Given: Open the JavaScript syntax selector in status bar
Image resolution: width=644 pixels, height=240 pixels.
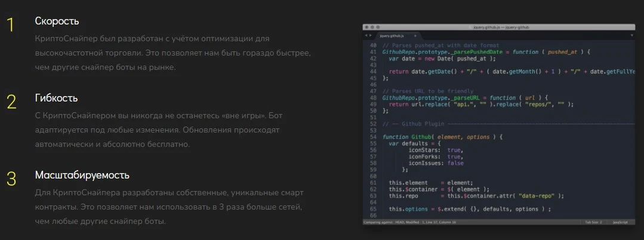Looking at the screenshot, I should 620,222.
